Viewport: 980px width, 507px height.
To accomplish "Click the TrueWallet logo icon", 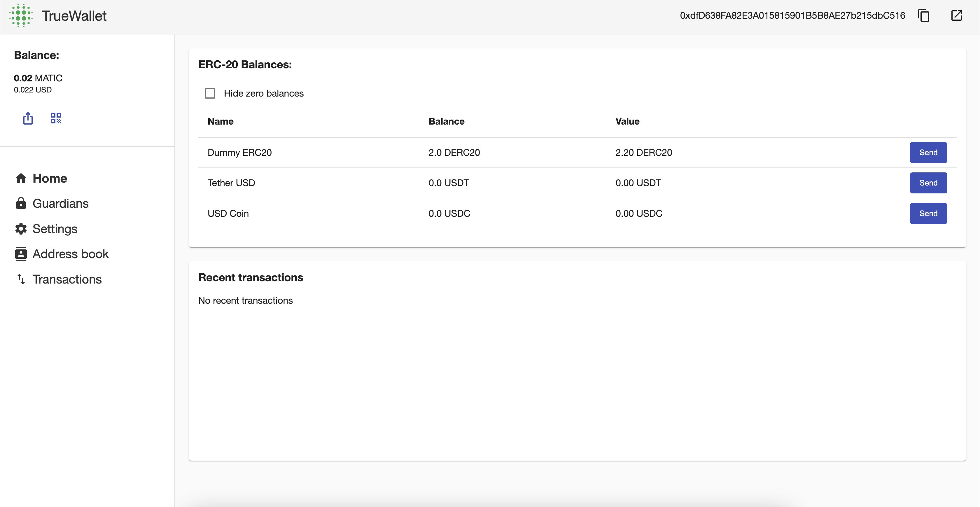I will pos(21,15).
